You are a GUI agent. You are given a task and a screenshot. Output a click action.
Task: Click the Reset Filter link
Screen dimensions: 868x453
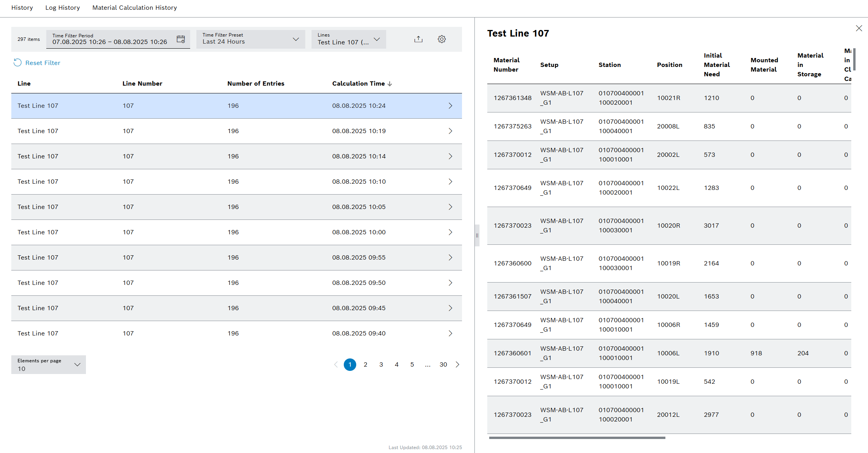(x=43, y=63)
